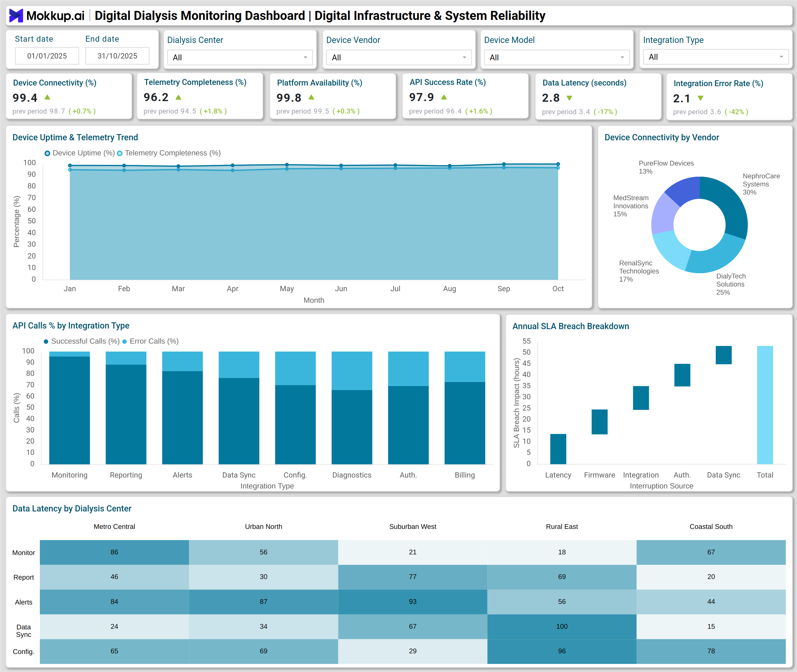Click the Auth. waterfall bar in SLA chart
The width and height of the screenshot is (797, 672).
click(682, 375)
